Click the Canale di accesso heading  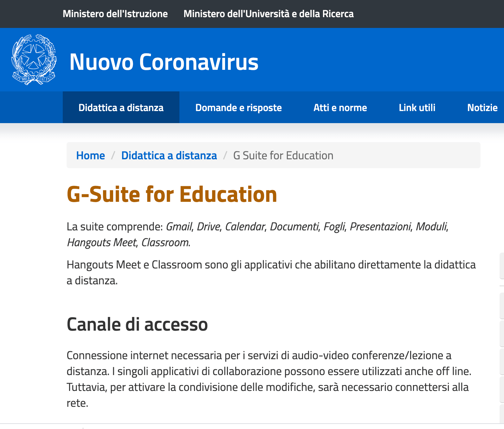pos(137,324)
